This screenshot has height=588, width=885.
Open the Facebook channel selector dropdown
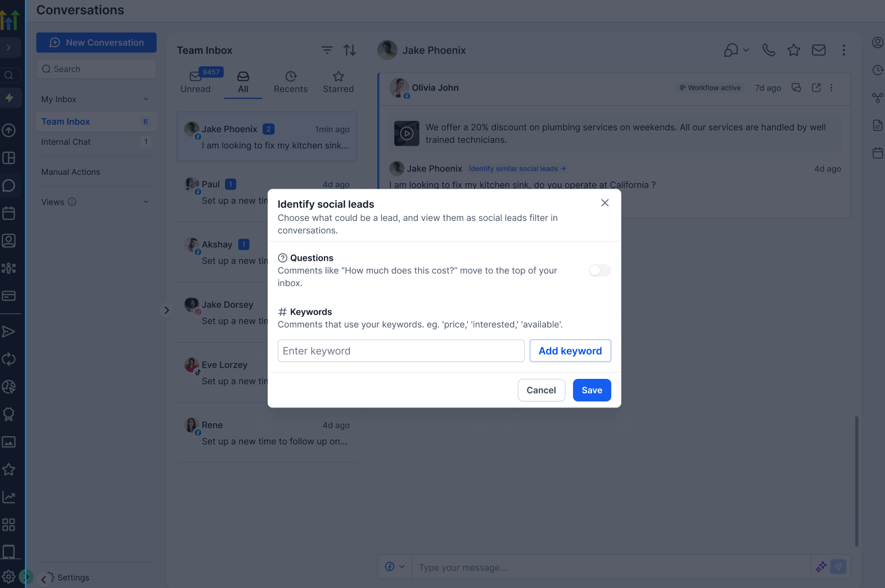395,567
